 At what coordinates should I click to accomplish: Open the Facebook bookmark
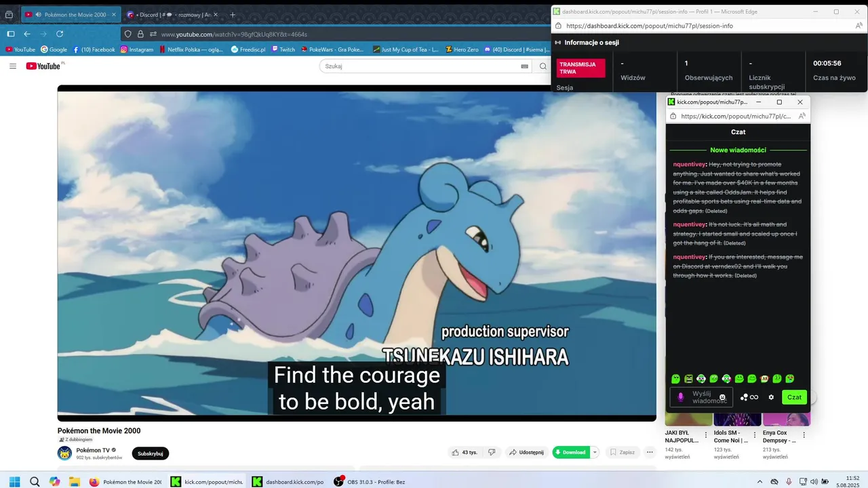click(94, 49)
